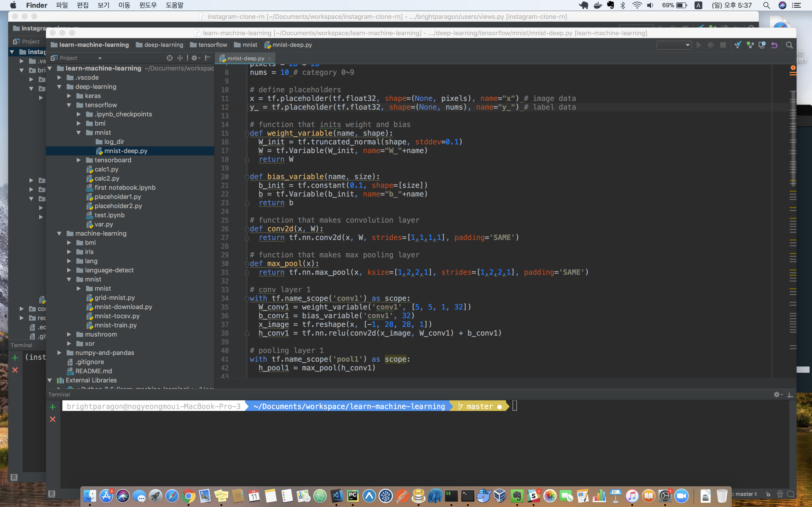Collapse the machine-learning folder
This screenshot has width=812, height=507.
(59, 233)
